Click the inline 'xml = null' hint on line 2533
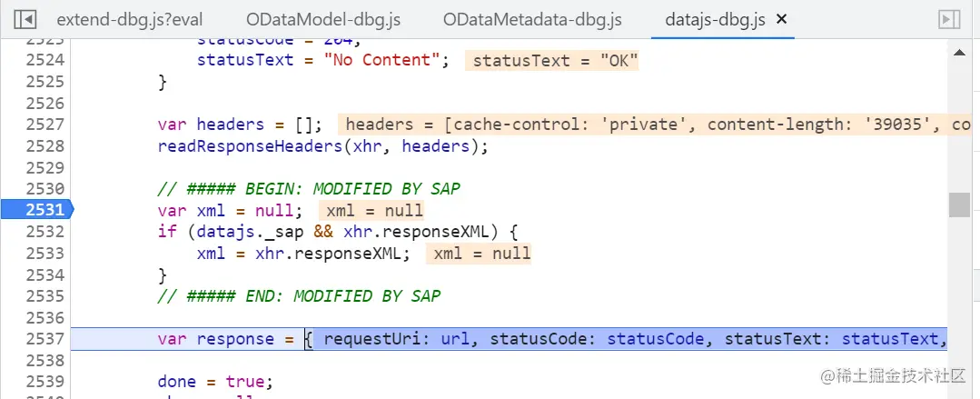 pyautogui.click(x=478, y=254)
